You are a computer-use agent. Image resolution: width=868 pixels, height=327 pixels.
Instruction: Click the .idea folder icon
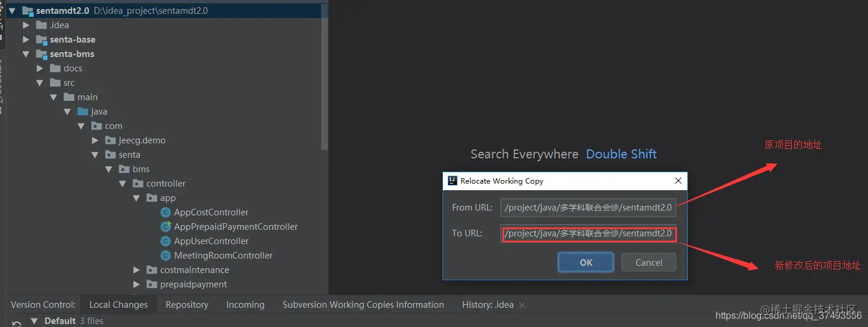pos(41,25)
